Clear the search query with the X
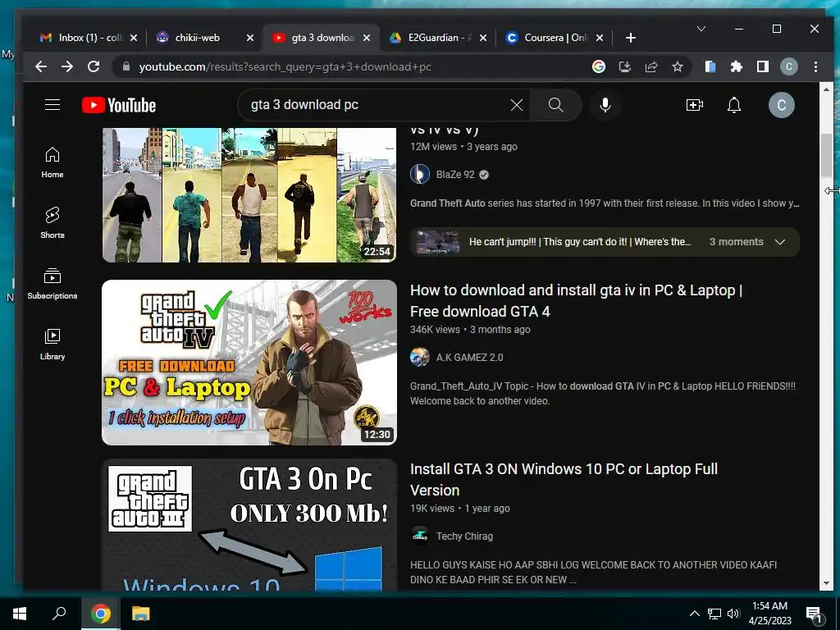Image resolution: width=840 pixels, height=630 pixels. 517,105
